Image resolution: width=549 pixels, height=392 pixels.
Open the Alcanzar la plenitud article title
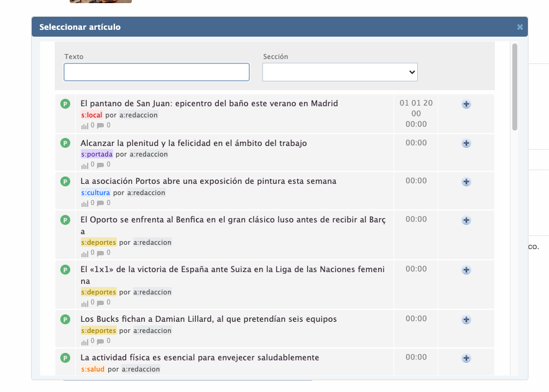[x=193, y=143]
